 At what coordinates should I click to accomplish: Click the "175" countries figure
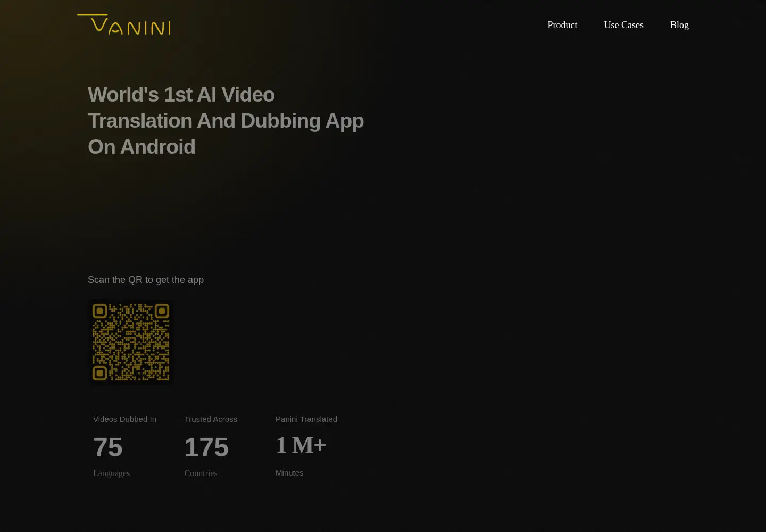click(x=206, y=447)
